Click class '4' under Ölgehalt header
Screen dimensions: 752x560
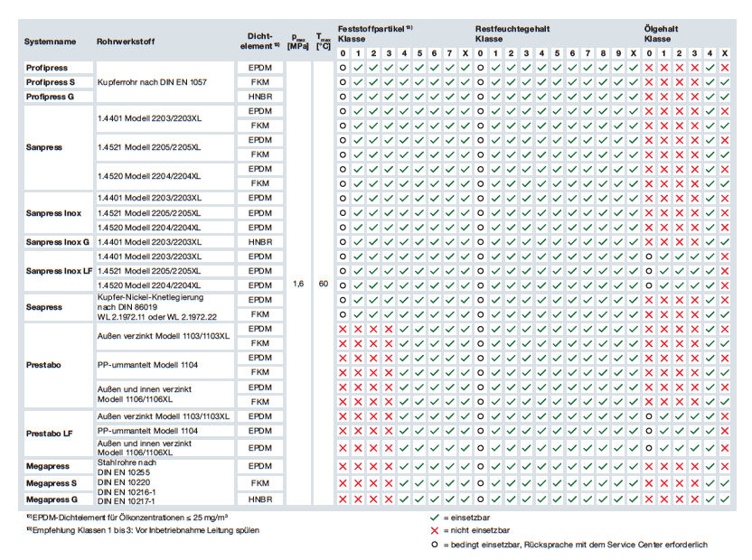click(710, 53)
